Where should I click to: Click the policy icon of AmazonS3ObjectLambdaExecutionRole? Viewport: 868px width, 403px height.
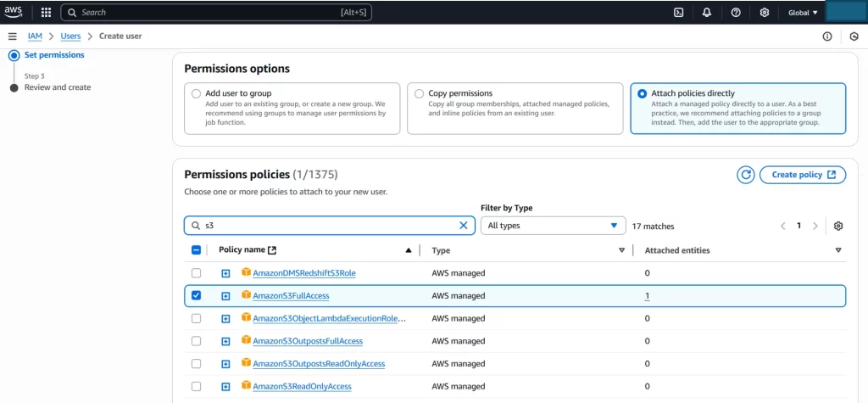coord(247,317)
